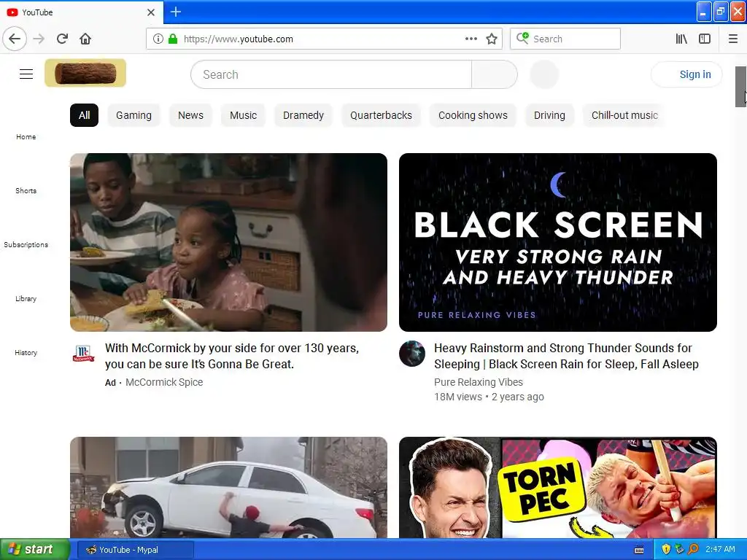Viewport: 747px width, 560px height.
Task: Click the round voice search button
Action: coord(544,74)
